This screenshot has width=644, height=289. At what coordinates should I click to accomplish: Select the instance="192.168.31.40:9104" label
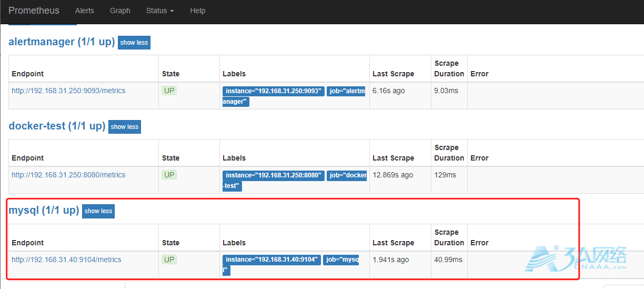(271, 260)
